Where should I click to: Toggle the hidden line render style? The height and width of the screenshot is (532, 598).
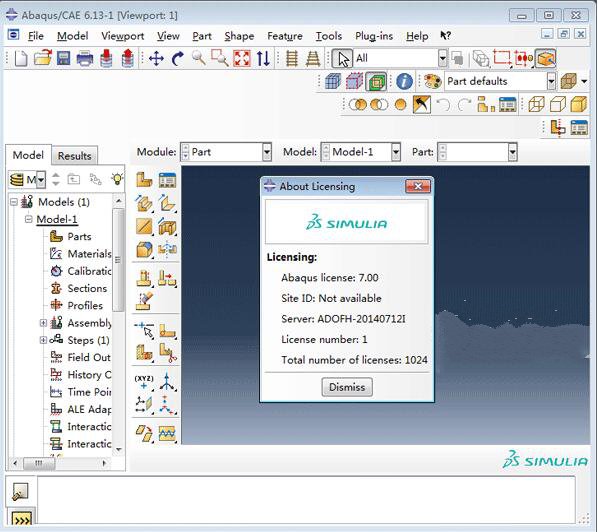tap(557, 104)
